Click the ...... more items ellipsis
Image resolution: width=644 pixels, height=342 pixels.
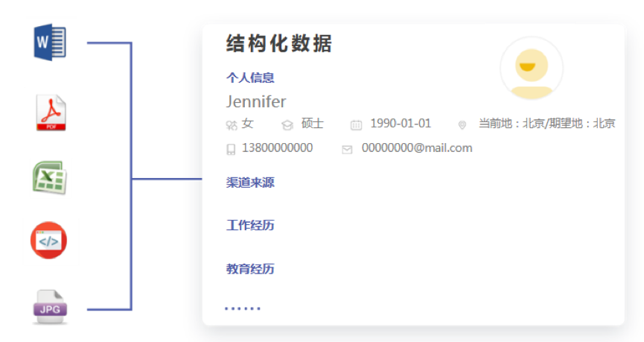(243, 308)
